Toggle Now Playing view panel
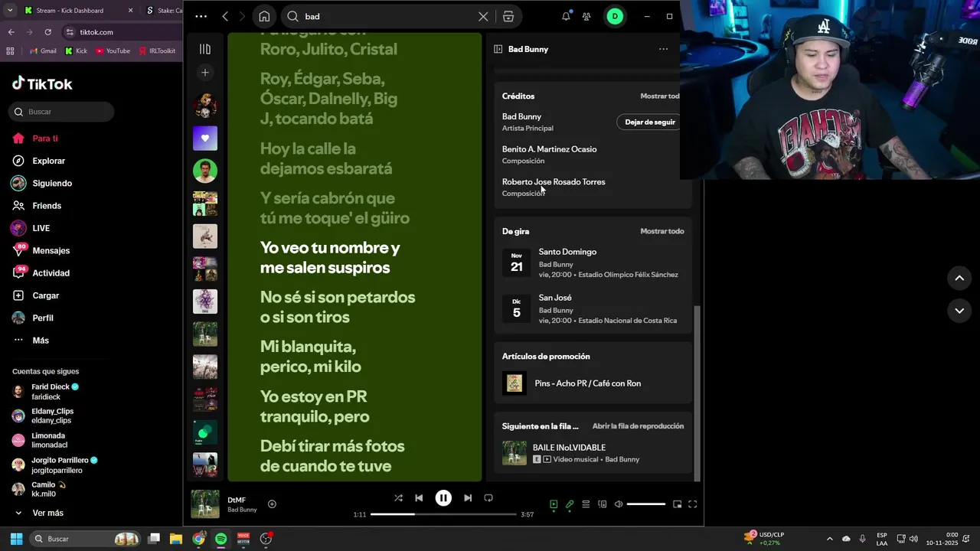 coord(554,504)
